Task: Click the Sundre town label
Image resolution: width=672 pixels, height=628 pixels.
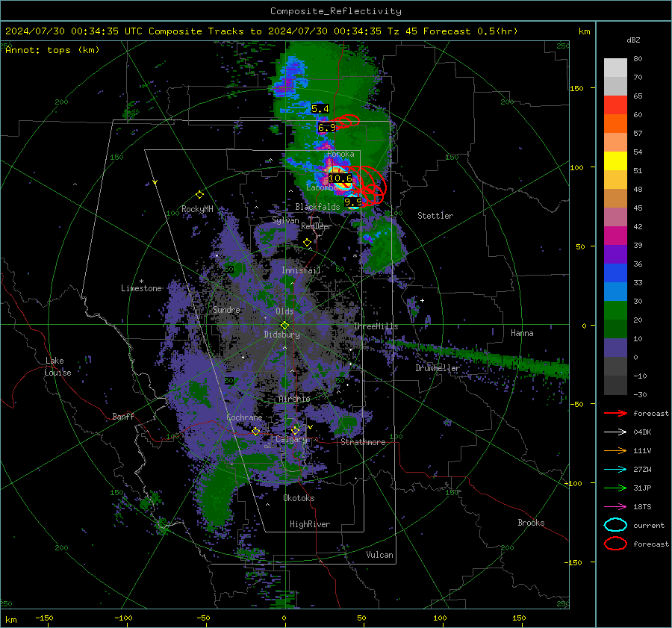Action: (x=227, y=309)
